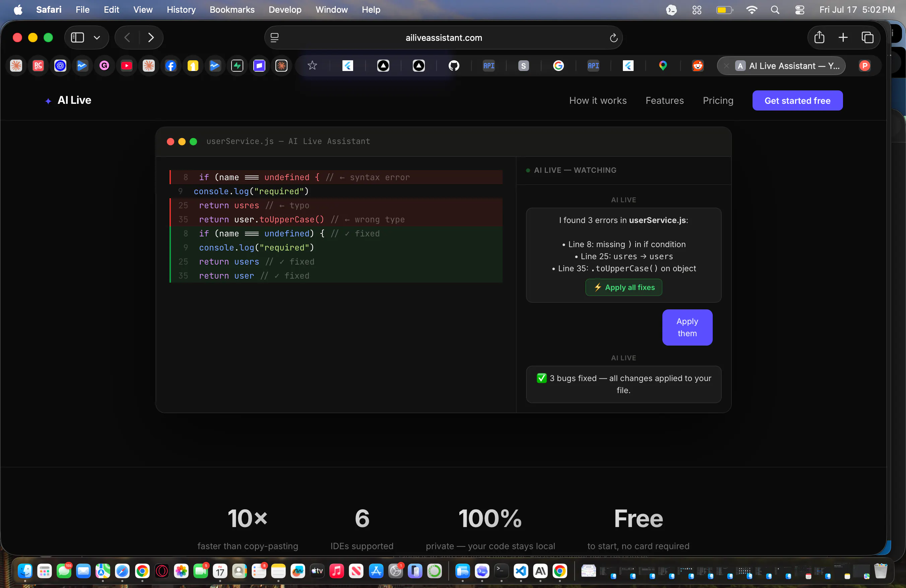Open the Window menu
Viewport: 906px width, 588px height.
(331, 9)
